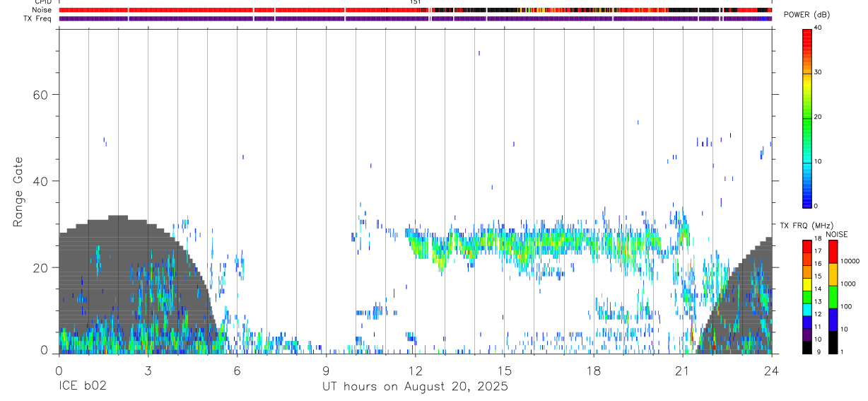868x401 pixels.
Task: Click the UT hour tick label 18
Action: 593,370
